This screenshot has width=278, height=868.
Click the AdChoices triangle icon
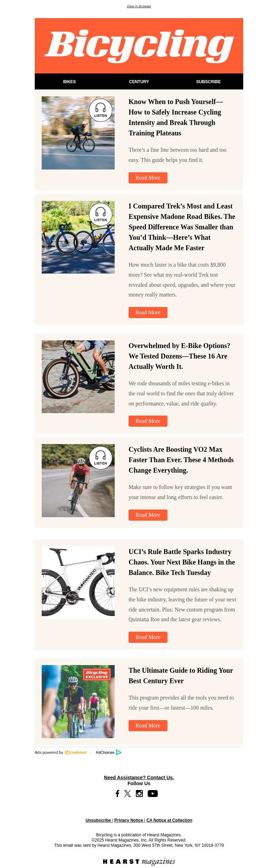pyautogui.click(x=118, y=752)
